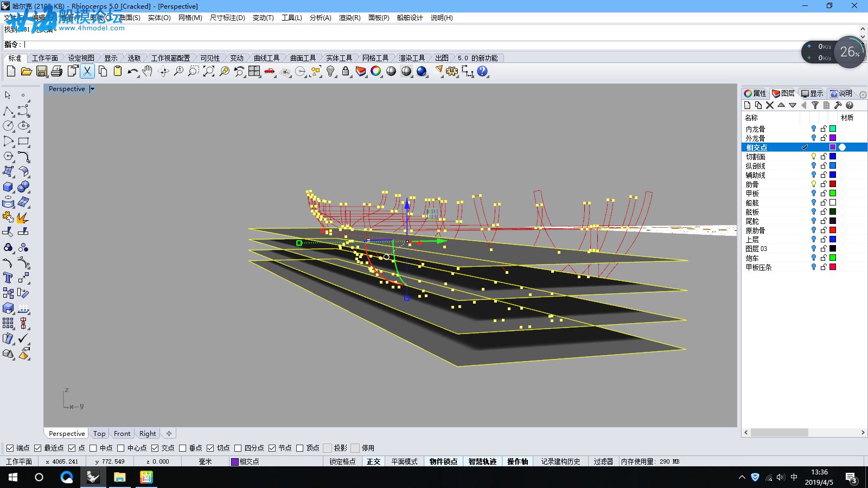
Task: Unlock icon of 甲板 layer
Action: point(824,193)
